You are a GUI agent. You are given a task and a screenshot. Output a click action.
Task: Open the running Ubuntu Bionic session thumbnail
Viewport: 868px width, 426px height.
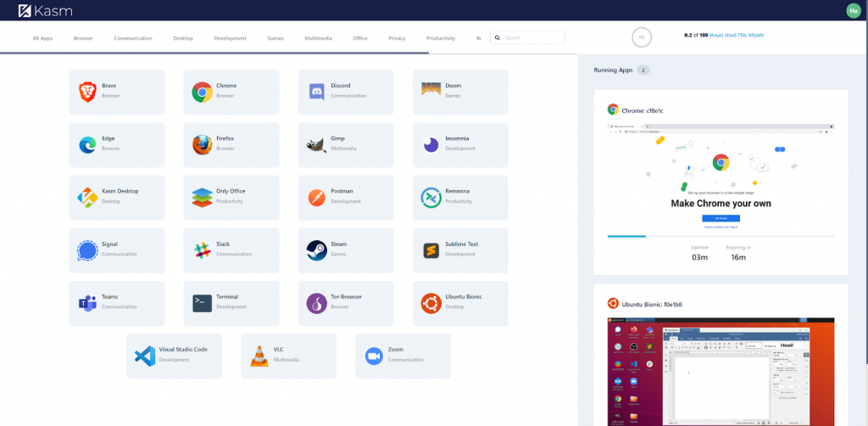click(x=721, y=372)
